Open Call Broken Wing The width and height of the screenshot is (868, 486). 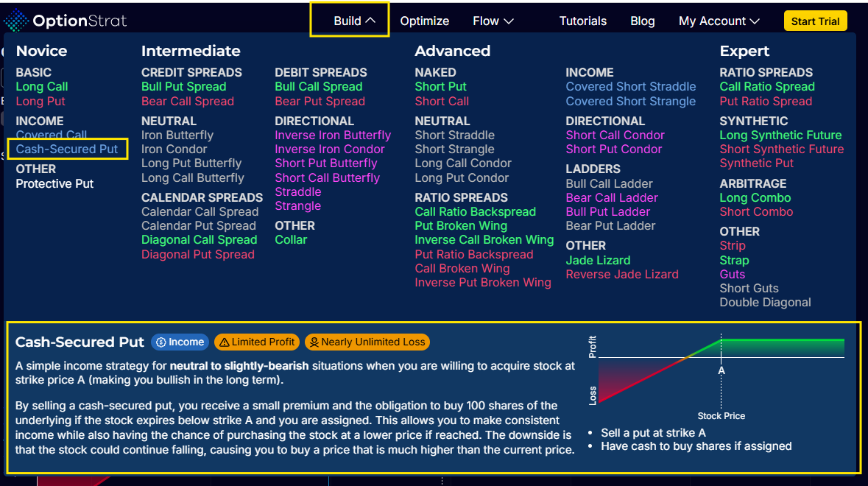(x=462, y=269)
